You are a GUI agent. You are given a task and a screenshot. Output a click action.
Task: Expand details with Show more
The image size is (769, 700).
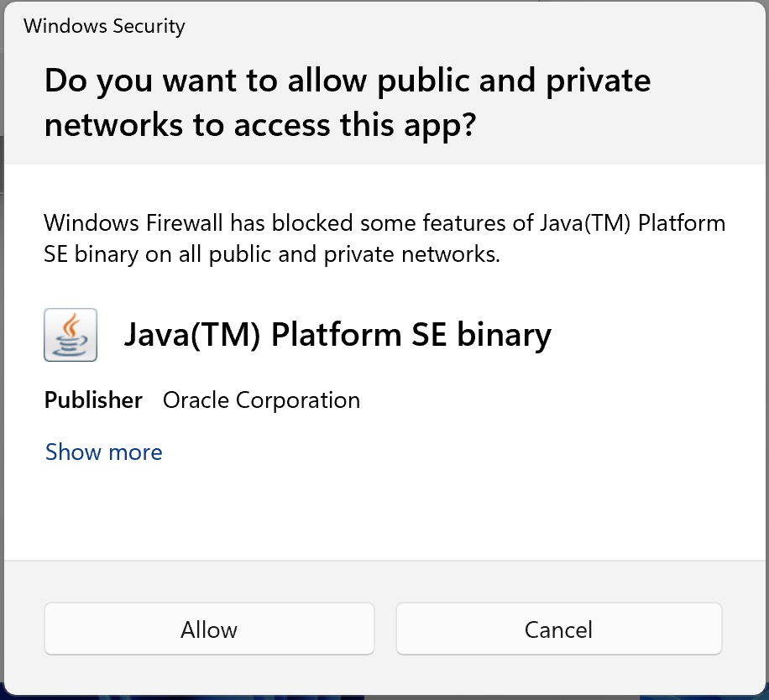(103, 452)
